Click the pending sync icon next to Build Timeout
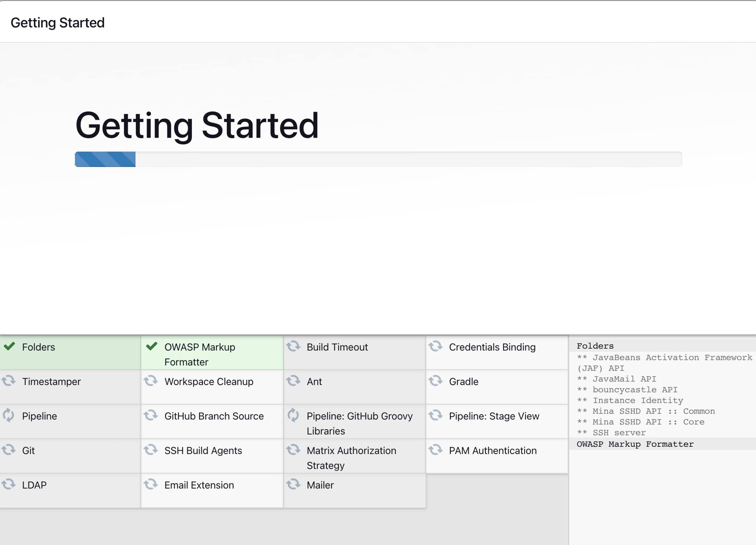Image resolution: width=756 pixels, height=545 pixels. coord(293,346)
